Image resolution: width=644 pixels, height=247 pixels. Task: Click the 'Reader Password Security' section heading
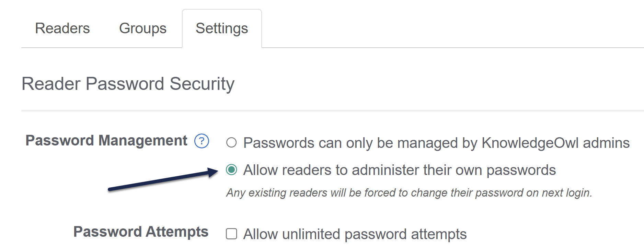click(x=128, y=84)
